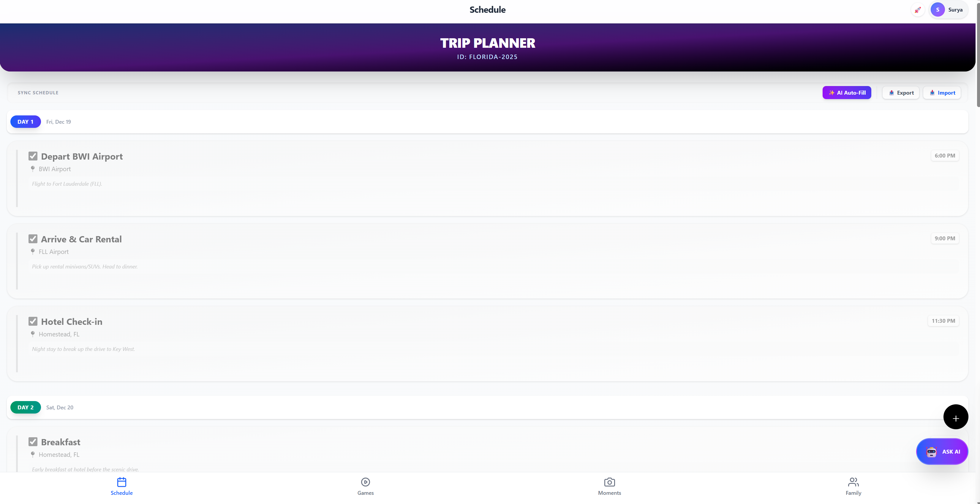The height and width of the screenshot is (504, 980).
Task: Click the Export button
Action: point(900,92)
